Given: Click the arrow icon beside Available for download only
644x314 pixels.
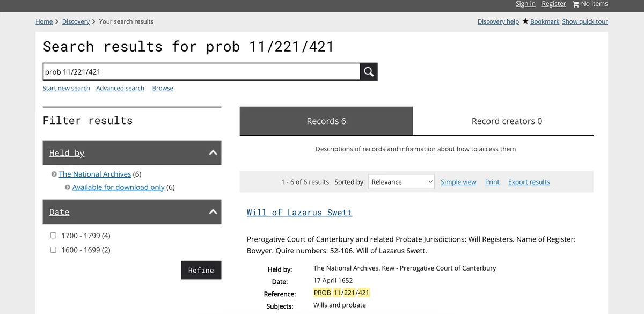Looking at the screenshot, I should (x=68, y=187).
